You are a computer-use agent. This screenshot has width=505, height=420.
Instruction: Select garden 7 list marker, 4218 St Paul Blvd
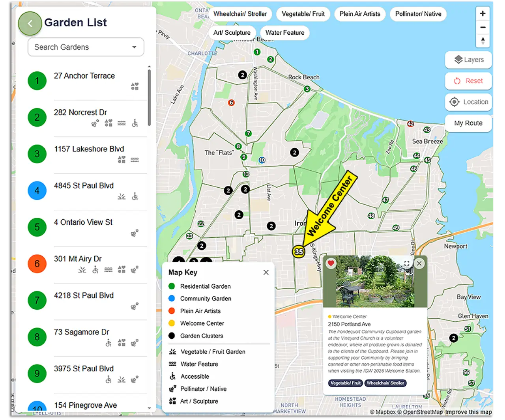[37, 301]
